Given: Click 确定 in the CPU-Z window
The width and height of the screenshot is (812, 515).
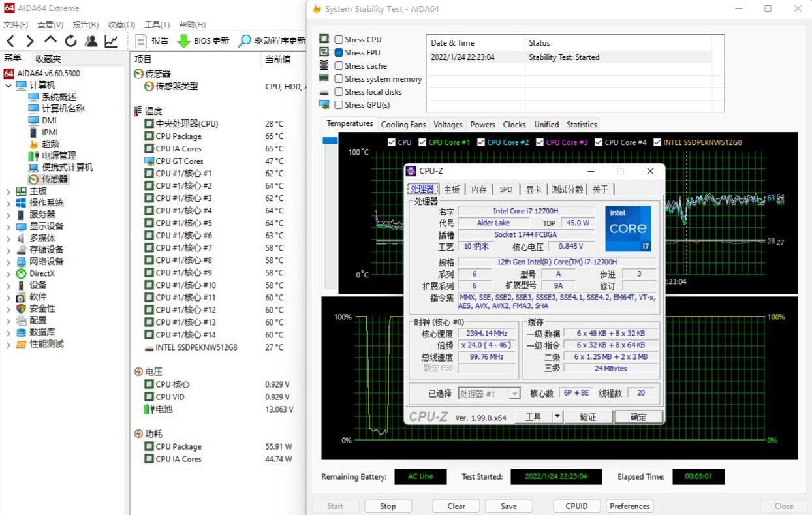Looking at the screenshot, I should pyautogui.click(x=638, y=417).
